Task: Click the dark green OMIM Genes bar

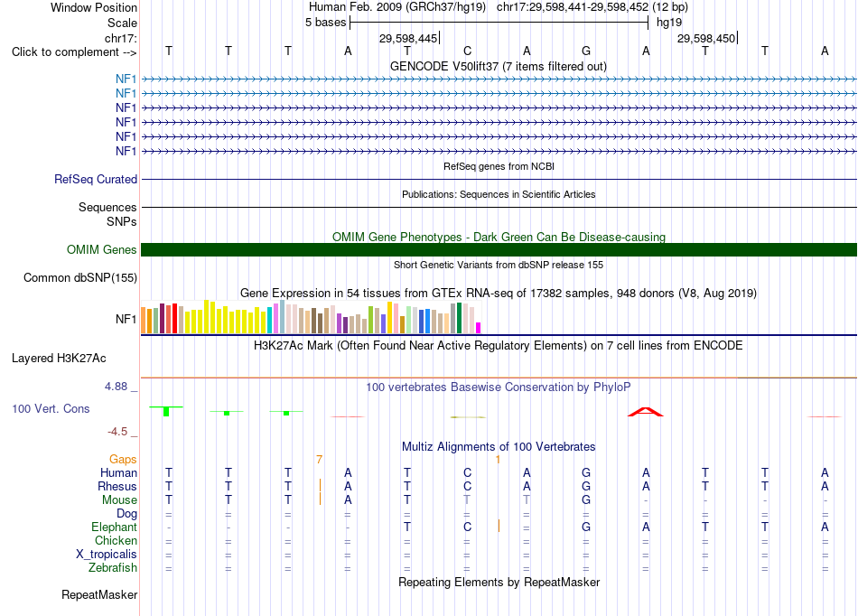Action: tap(499, 250)
